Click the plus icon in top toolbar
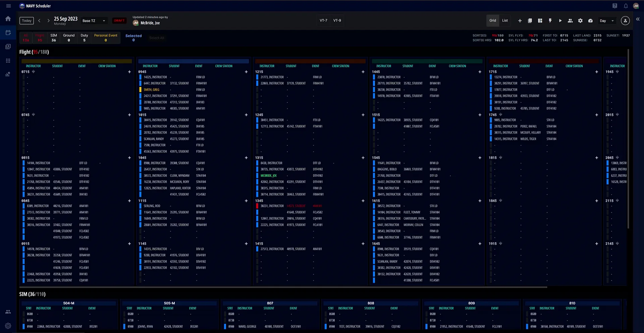 (520, 21)
